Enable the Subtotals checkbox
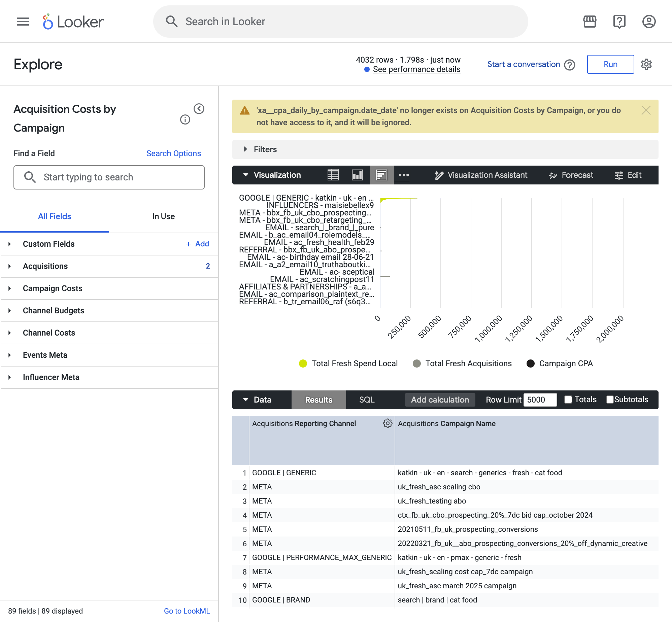This screenshot has height=622, width=672. [610, 400]
